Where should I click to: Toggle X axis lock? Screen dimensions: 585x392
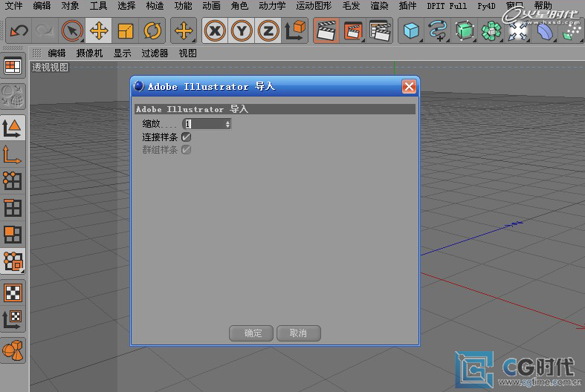pos(215,30)
